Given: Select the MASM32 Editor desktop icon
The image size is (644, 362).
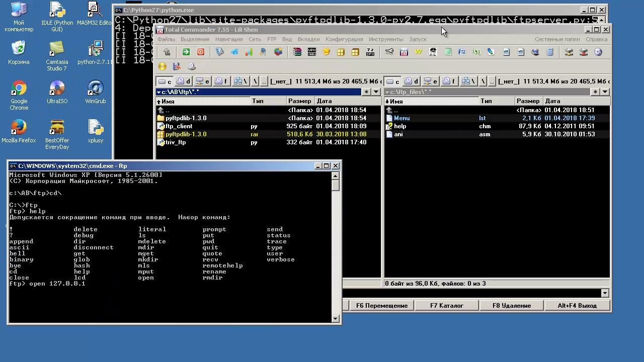Looking at the screenshot, I should click(94, 14).
